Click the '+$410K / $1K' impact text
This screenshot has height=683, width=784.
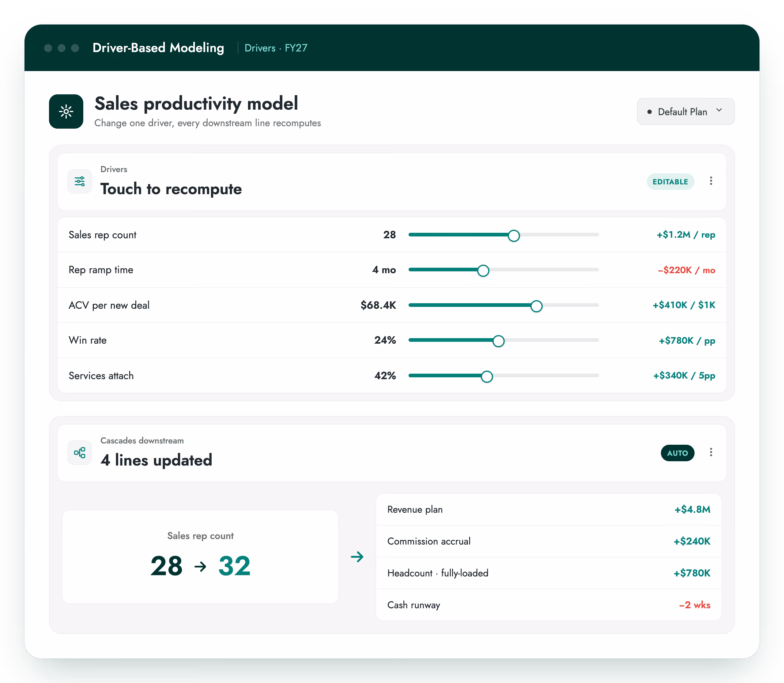pos(684,305)
